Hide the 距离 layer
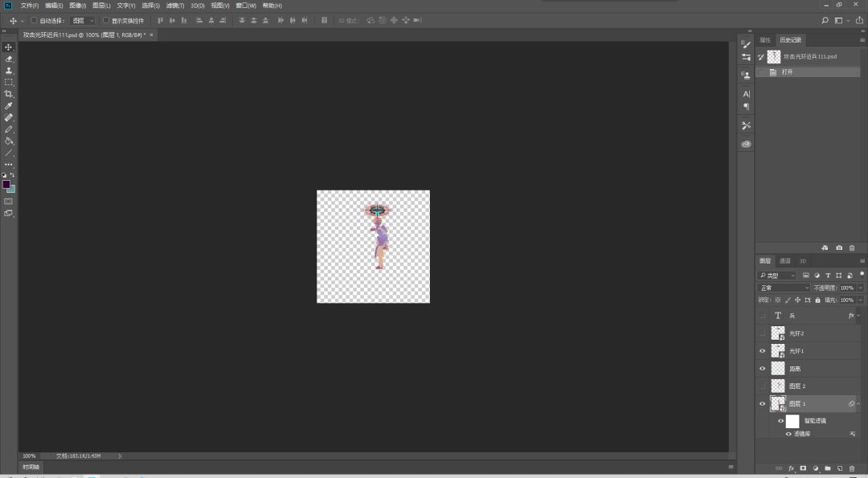 tap(762, 369)
